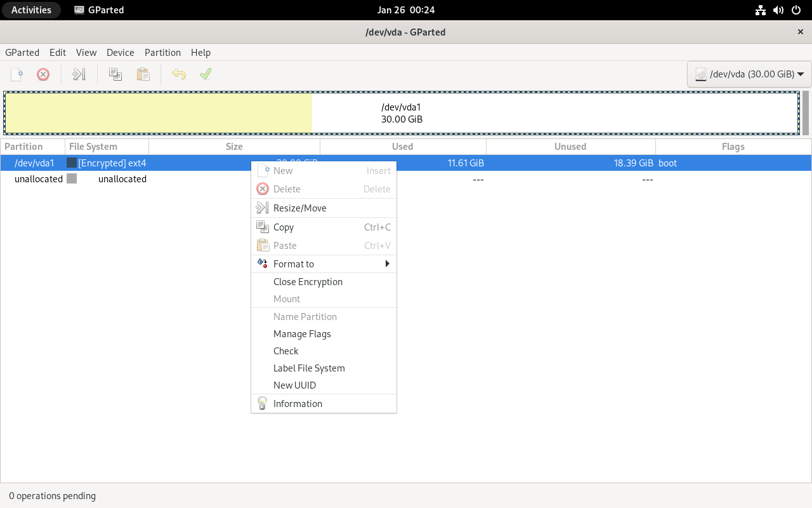
Task: Click the New partition toolbar icon
Action: [17, 74]
